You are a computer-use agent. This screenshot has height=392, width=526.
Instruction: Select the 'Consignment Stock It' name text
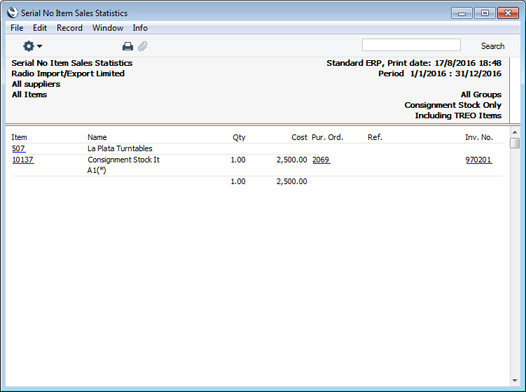[x=123, y=160]
